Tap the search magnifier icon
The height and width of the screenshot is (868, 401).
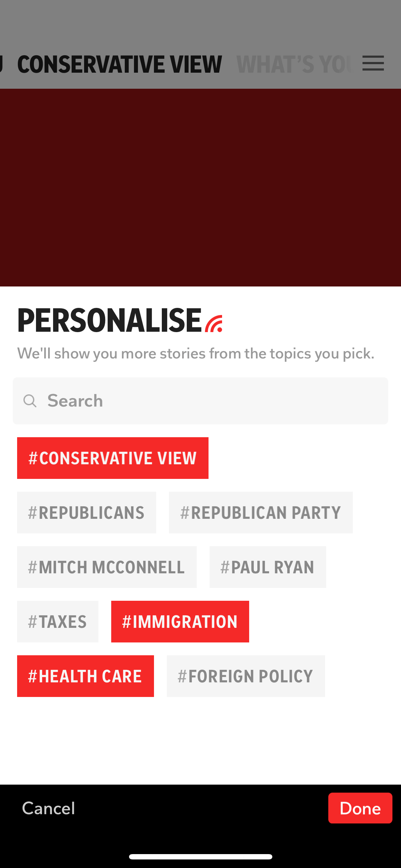click(x=30, y=401)
